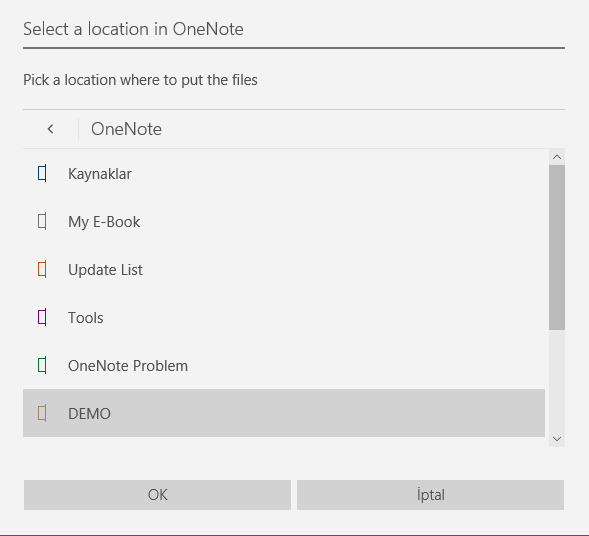Select the My E-Book notebook
Image resolution: width=589 pixels, height=536 pixels.
pos(284,222)
